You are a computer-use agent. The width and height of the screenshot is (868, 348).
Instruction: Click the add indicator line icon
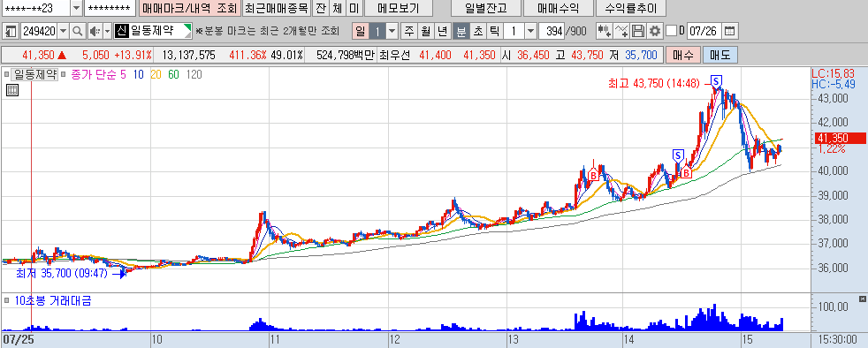pos(621,31)
